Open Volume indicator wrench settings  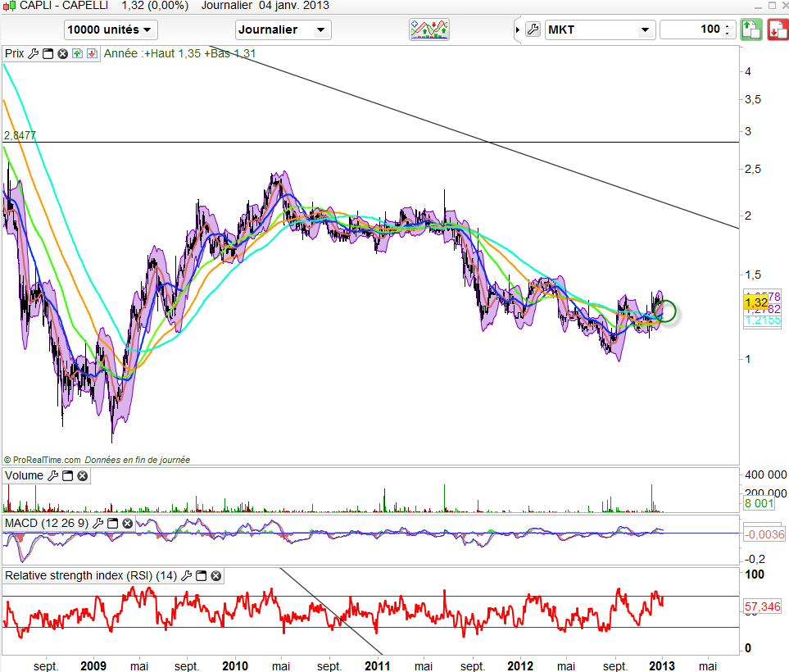click(x=52, y=475)
